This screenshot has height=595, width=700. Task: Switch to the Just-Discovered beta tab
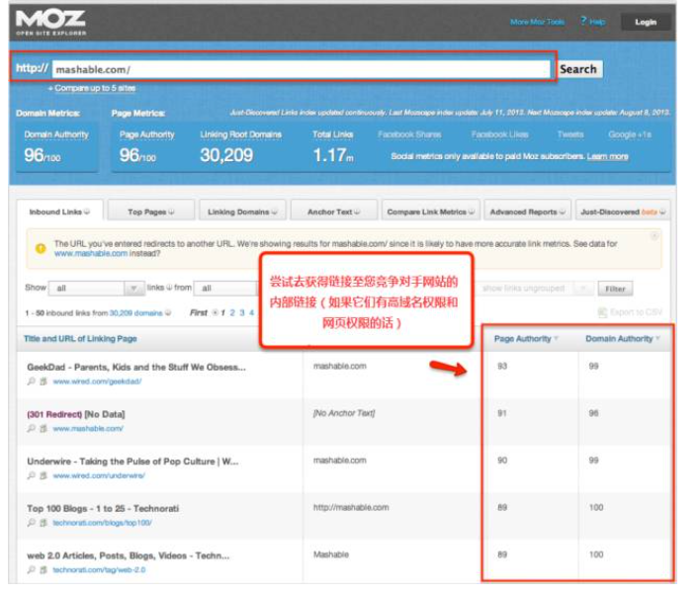pyautogui.click(x=623, y=212)
